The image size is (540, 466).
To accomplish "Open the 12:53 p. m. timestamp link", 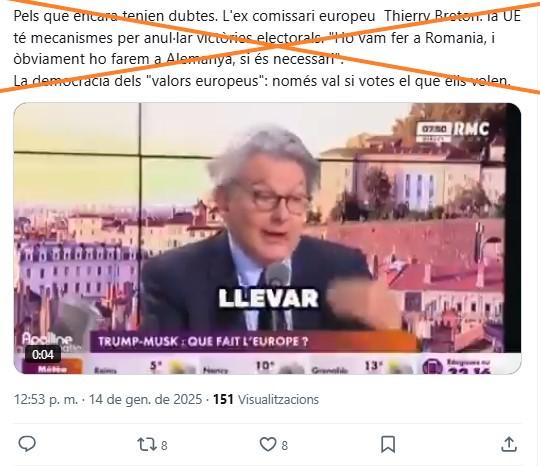I will click(45, 400).
